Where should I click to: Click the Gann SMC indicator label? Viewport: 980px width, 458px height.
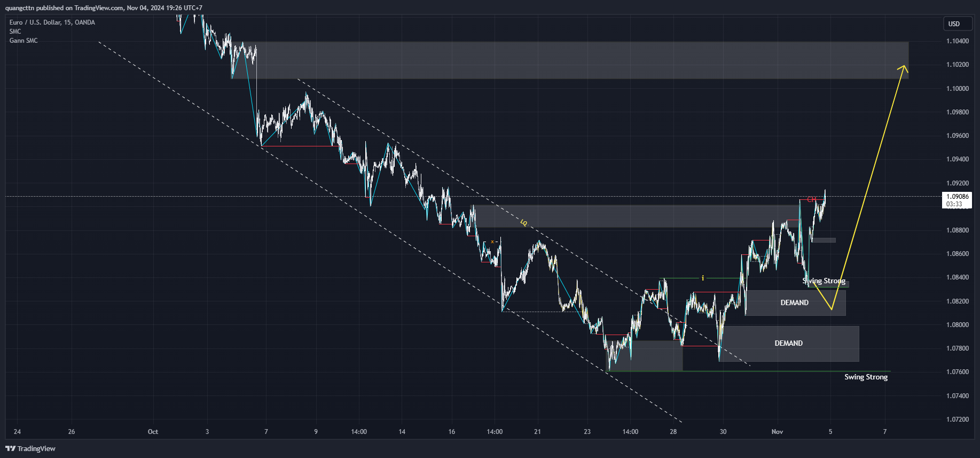[23, 41]
